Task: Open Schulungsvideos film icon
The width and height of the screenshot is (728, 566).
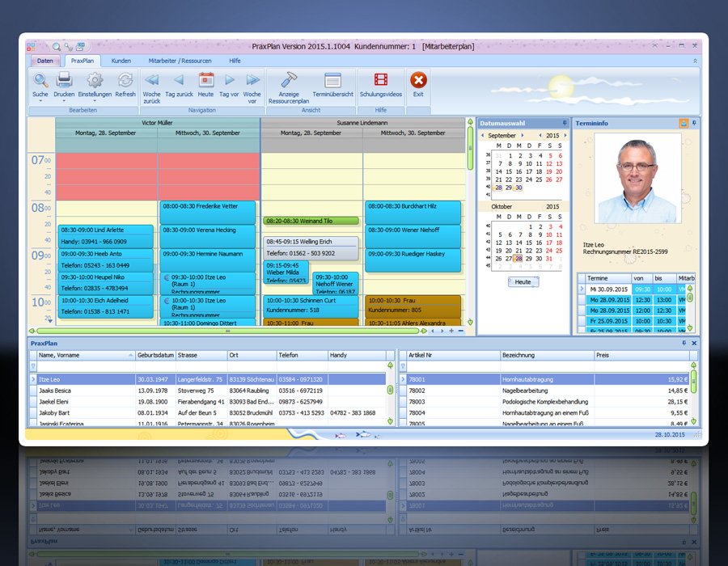Action: [381, 80]
